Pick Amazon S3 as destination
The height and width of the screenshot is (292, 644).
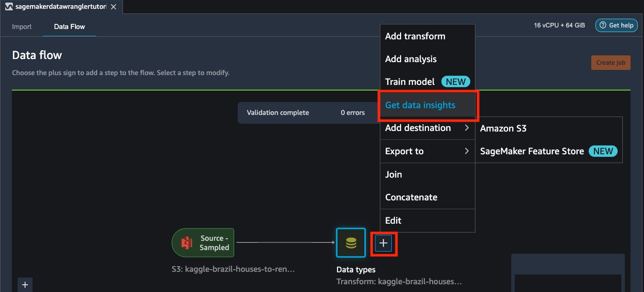point(549,128)
